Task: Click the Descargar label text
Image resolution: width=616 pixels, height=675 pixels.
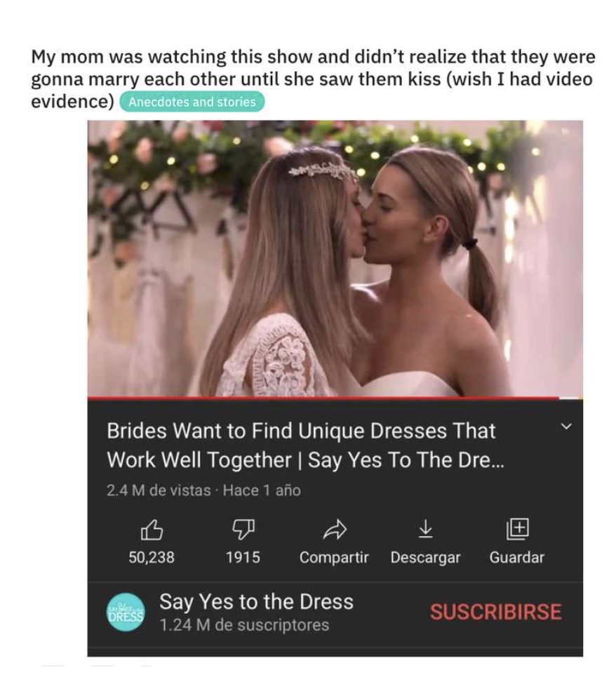Action: click(x=425, y=558)
